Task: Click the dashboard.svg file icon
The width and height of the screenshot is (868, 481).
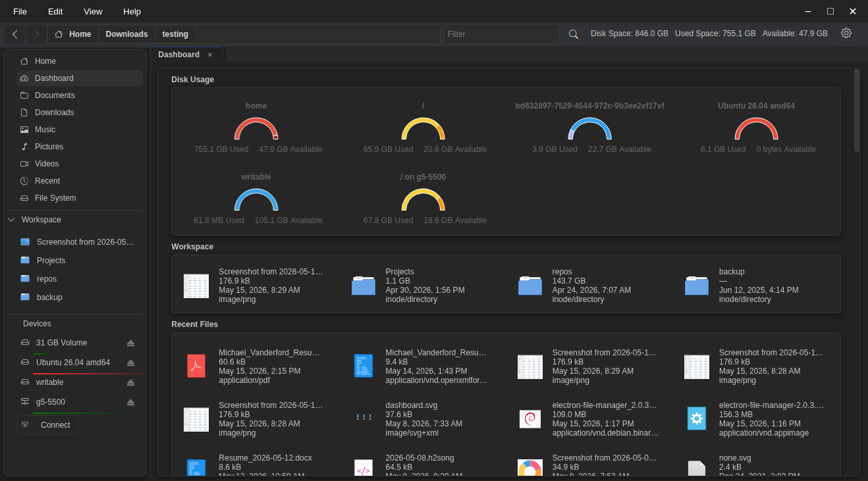Action: tap(363, 417)
